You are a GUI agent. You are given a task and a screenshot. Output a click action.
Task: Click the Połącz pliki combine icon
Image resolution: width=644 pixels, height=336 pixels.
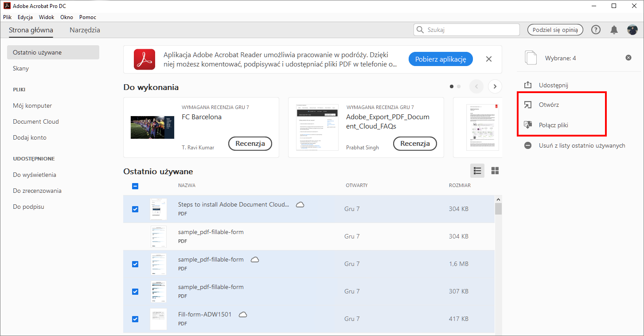[528, 125]
